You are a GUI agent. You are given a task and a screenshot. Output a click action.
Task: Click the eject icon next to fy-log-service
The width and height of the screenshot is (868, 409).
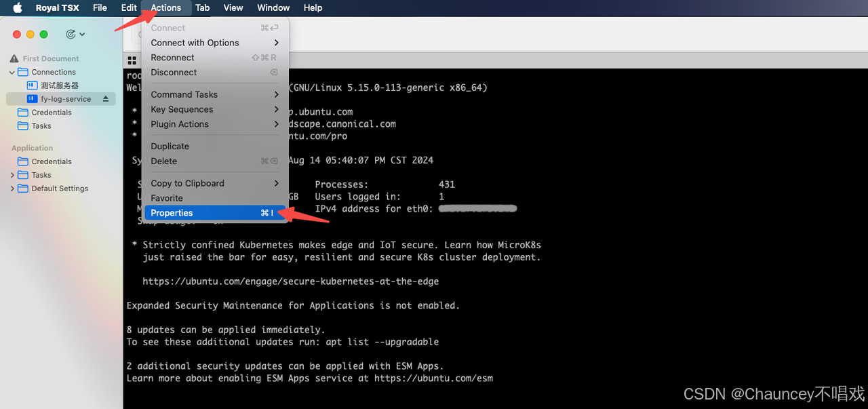106,99
